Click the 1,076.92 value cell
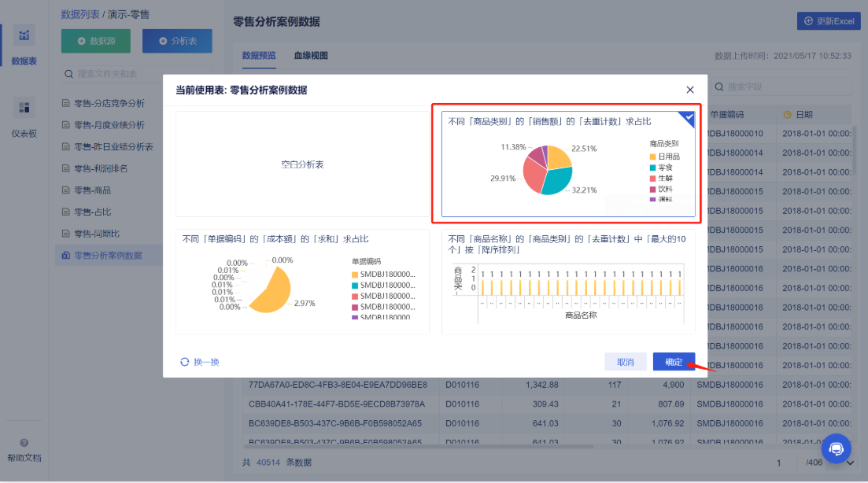The height and width of the screenshot is (483, 868). point(667,423)
